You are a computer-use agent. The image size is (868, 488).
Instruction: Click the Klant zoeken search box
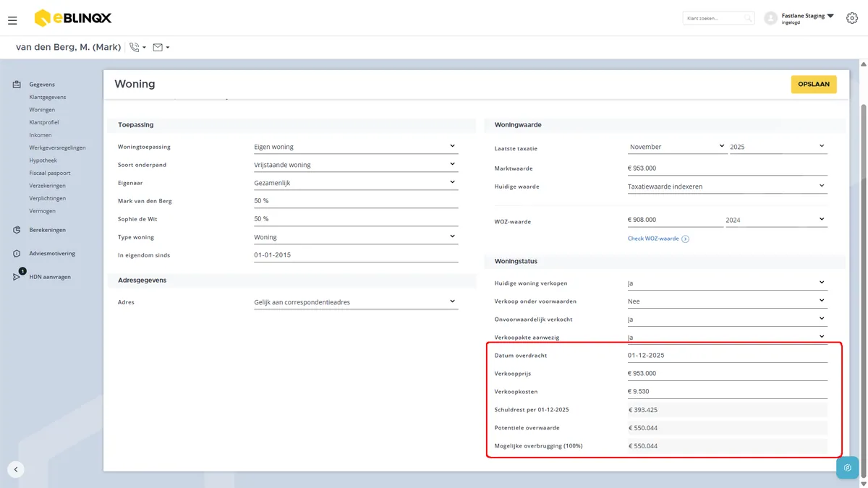click(x=718, y=18)
